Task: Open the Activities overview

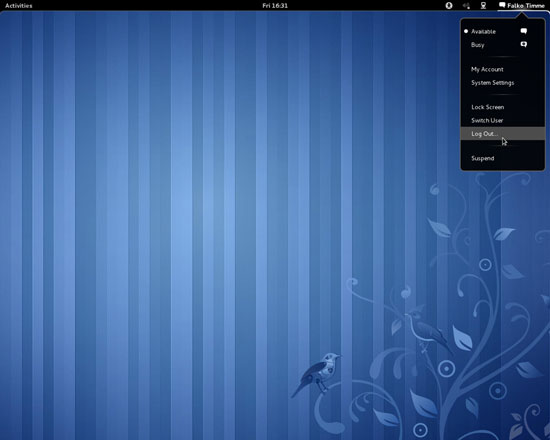Action: pyautogui.click(x=19, y=6)
